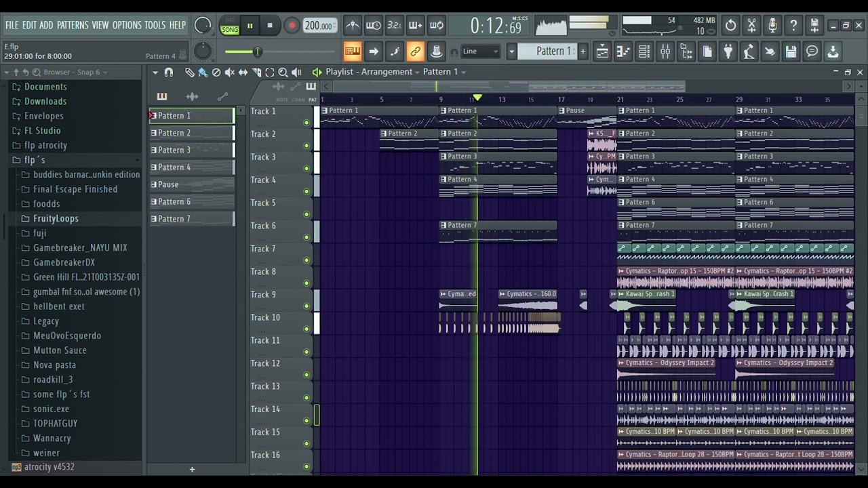Open the OPTIONS menu
Screen dimensions: 868x488
coord(127,25)
